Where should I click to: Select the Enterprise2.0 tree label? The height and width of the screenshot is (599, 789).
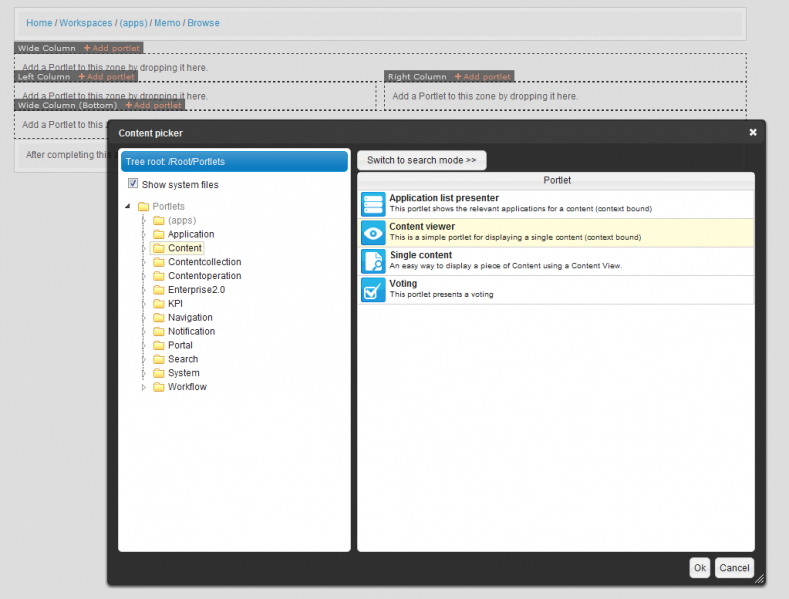[196, 289]
